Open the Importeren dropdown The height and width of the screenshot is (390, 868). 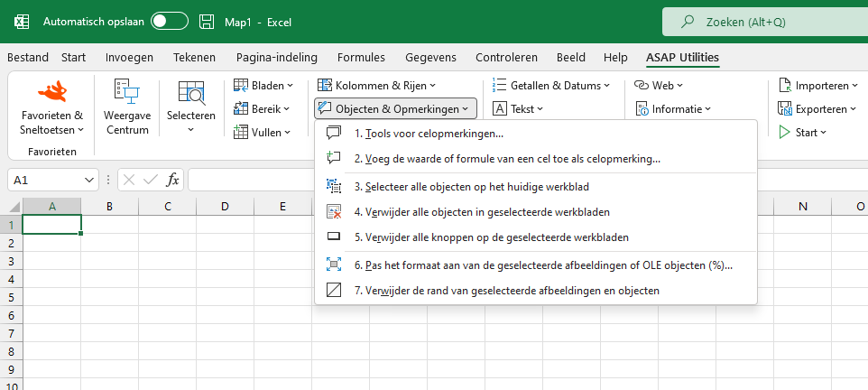(x=818, y=85)
